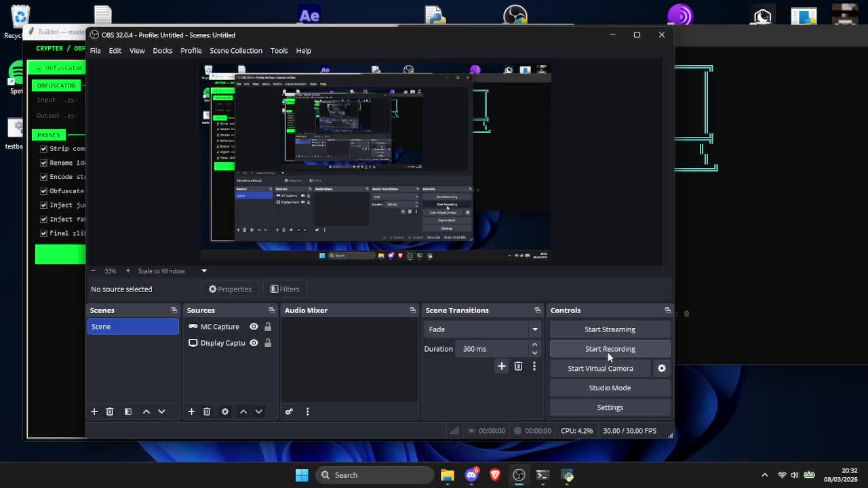Open Audio Mixer three-dot menu
This screenshot has height=488, width=868.
click(307, 411)
